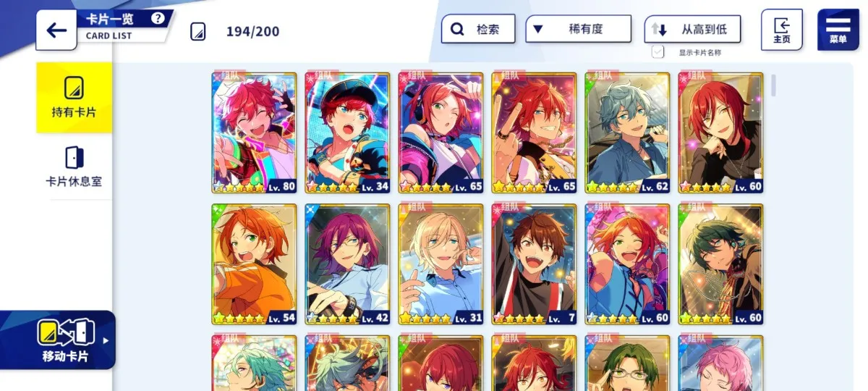Open the 稀有度 sort dropdown
This screenshot has height=391, width=868.
(x=579, y=29)
